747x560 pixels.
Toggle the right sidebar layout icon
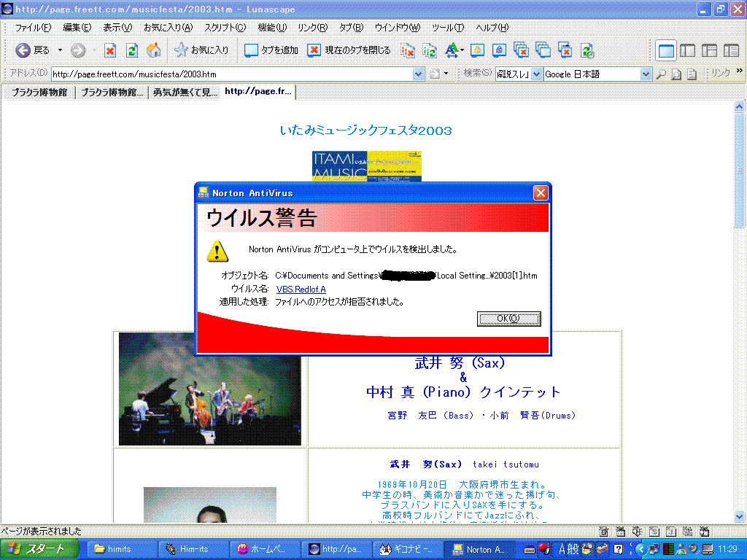731,50
